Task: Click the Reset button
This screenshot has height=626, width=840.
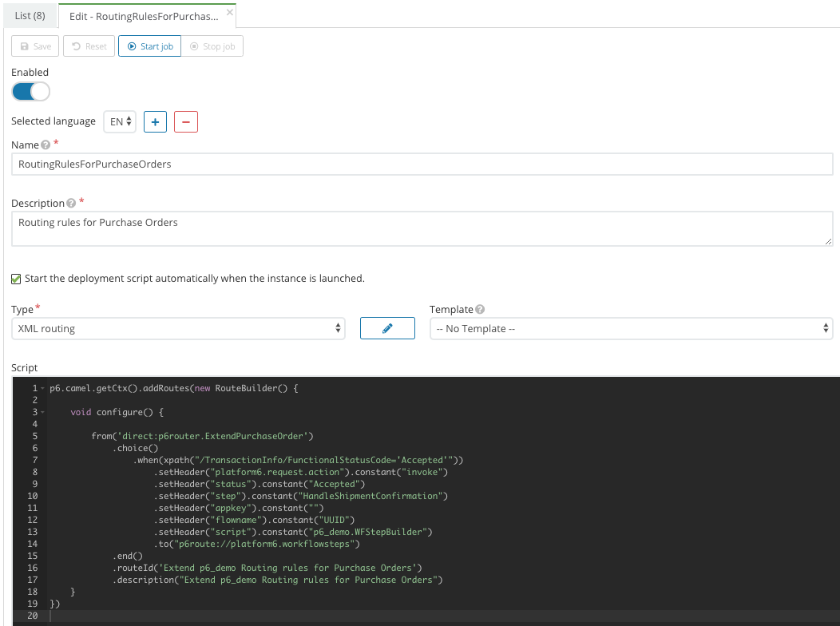Action: pos(89,46)
